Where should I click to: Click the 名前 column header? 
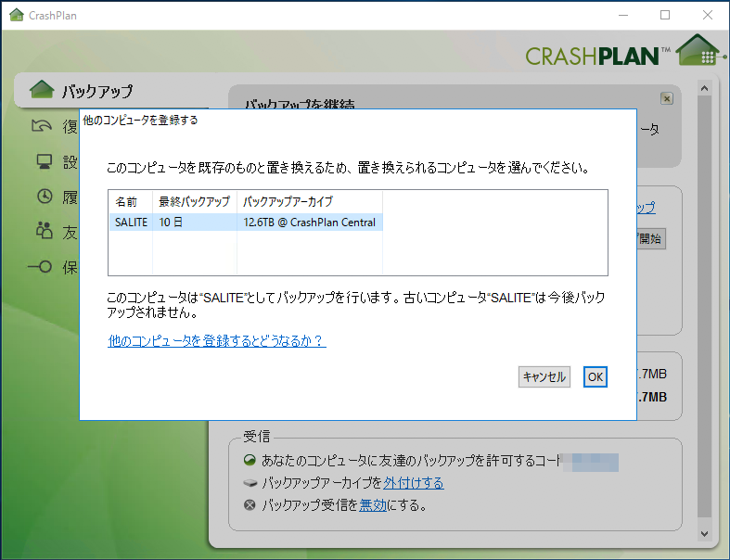(x=131, y=201)
